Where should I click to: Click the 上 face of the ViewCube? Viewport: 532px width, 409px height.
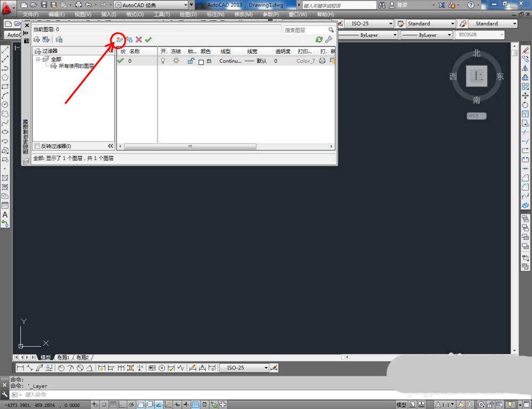click(x=476, y=76)
